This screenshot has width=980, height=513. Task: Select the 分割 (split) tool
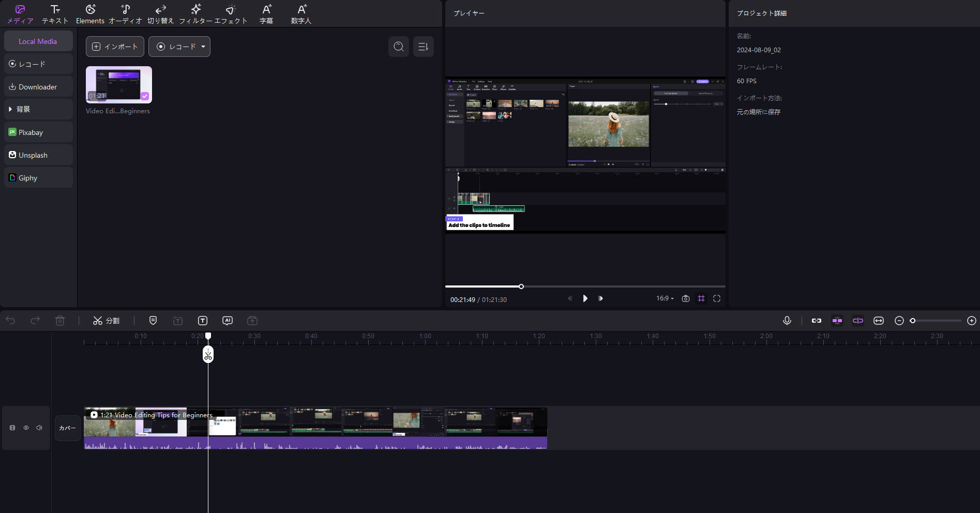point(106,320)
